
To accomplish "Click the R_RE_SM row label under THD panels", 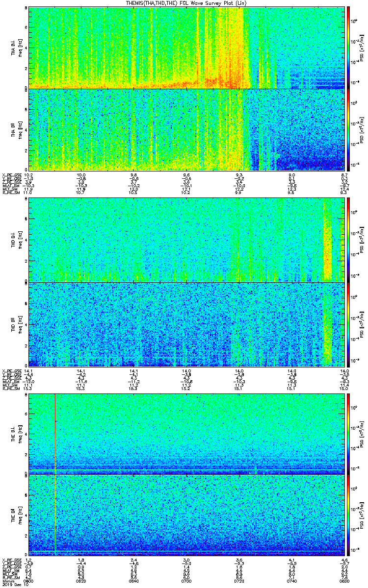I will 10,390.
